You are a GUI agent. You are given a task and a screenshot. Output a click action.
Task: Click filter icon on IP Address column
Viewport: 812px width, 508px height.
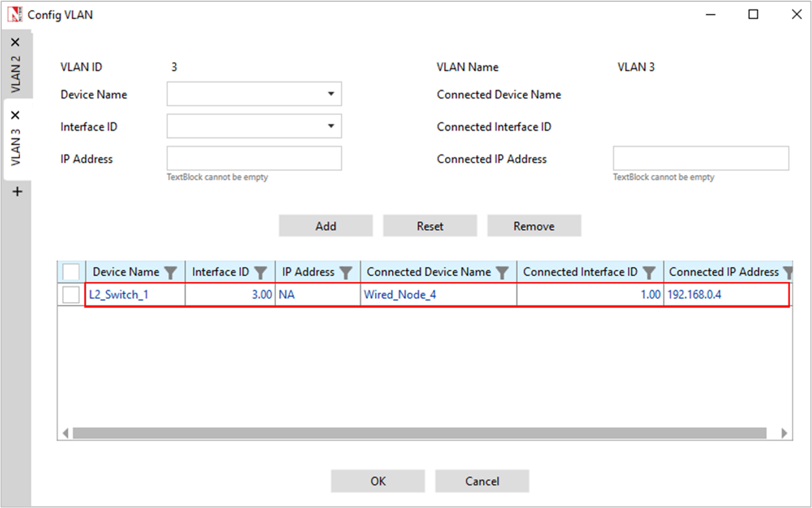point(346,273)
